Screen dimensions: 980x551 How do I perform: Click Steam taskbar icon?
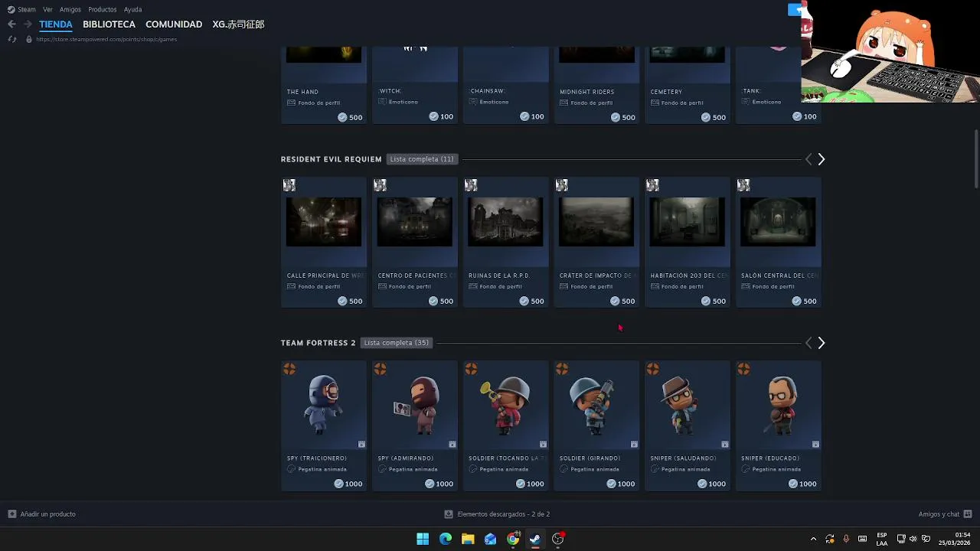[x=535, y=539]
